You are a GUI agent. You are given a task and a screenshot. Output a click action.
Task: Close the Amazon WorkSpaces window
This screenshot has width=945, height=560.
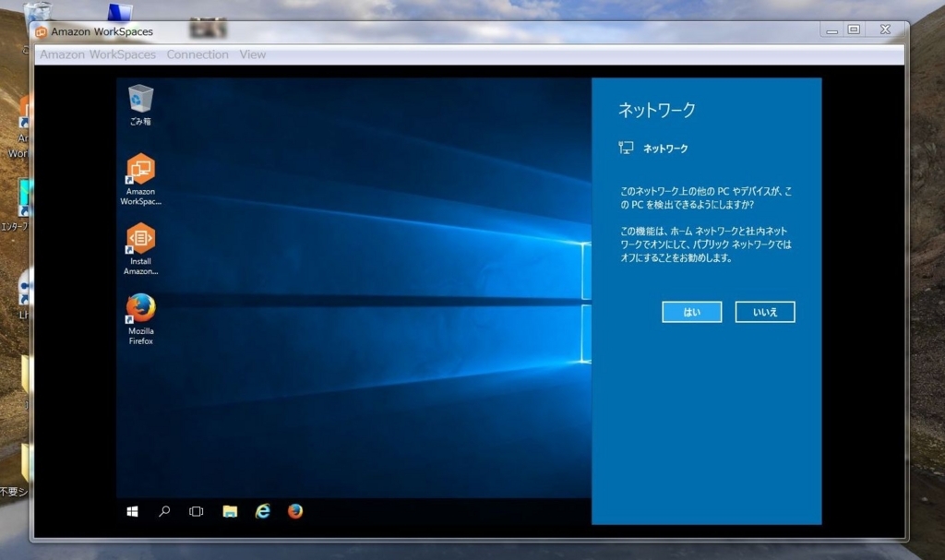(885, 30)
